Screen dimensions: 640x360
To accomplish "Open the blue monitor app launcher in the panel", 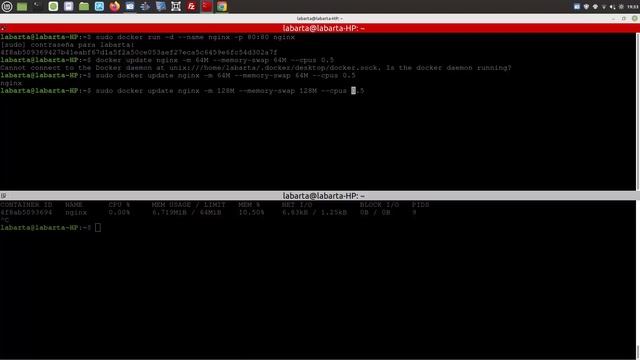I will [x=161, y=6].
